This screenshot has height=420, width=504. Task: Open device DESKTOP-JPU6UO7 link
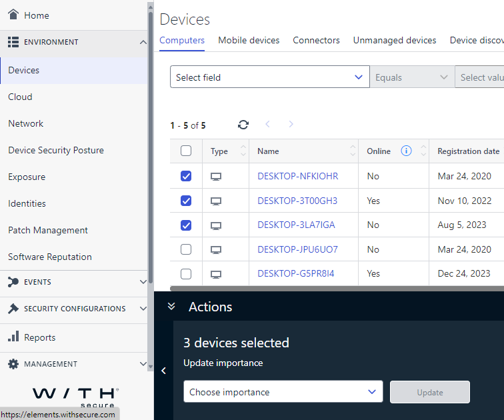tap(297, 250)
